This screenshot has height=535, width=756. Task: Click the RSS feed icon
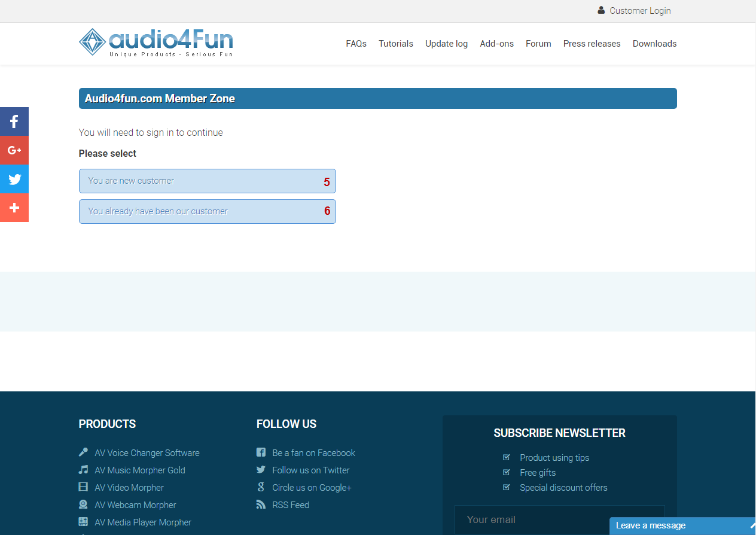click(x=261, y=504)
